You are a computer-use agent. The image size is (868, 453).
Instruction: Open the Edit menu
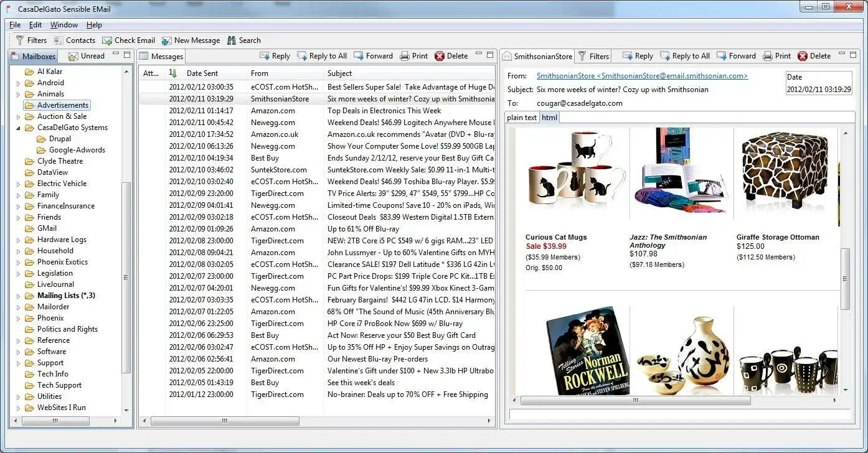[35, 25]
